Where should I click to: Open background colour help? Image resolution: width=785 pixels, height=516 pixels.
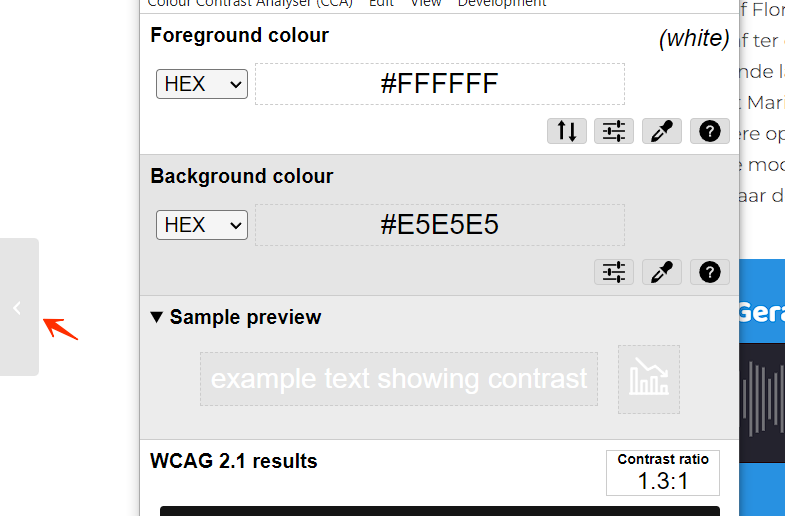pos(709,272)
